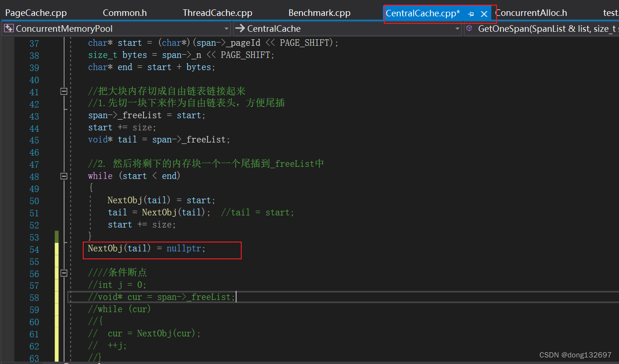Click line number 48 in the margin
Image resolution: width=619 pixels, height=364 pixels.
(34, 177)
